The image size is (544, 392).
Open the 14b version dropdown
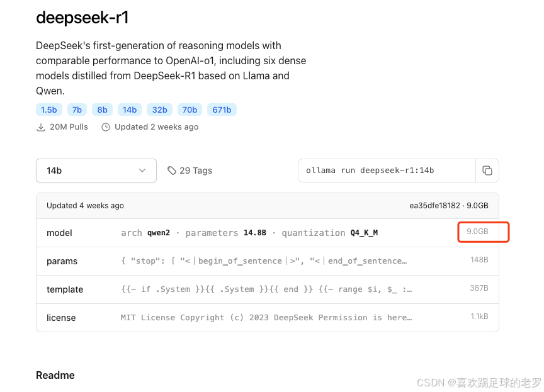[x=96, y=171]
